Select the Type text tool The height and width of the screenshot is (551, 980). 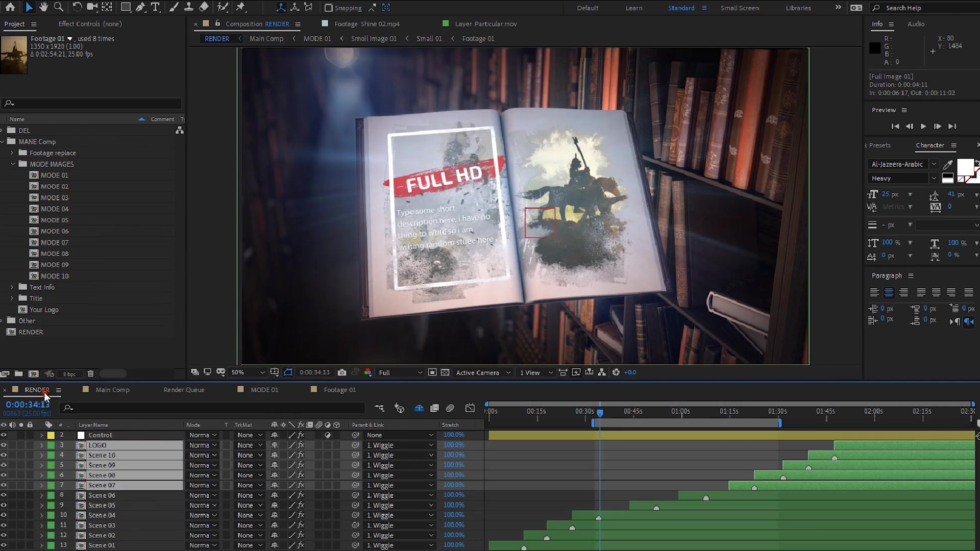tap(155, 7)
